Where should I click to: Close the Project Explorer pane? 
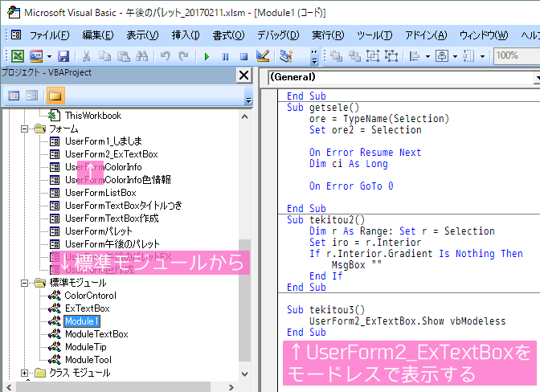click(x=243, y=75)
